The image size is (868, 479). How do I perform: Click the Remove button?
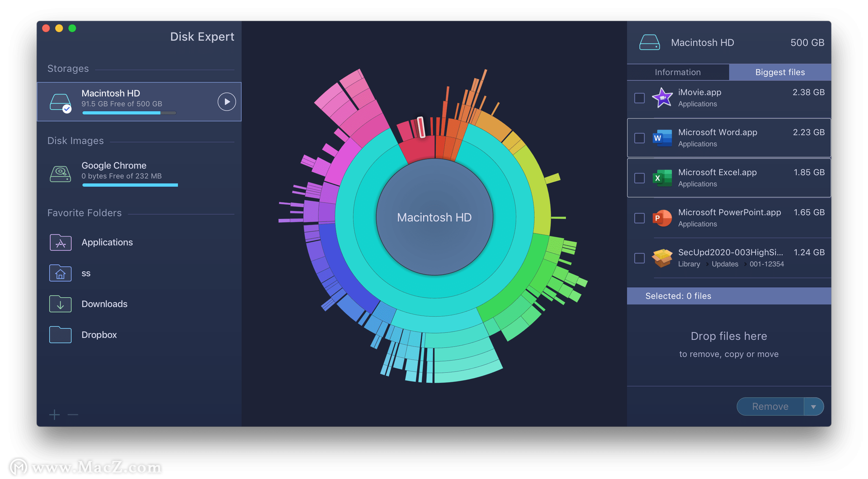pos(770,407)
